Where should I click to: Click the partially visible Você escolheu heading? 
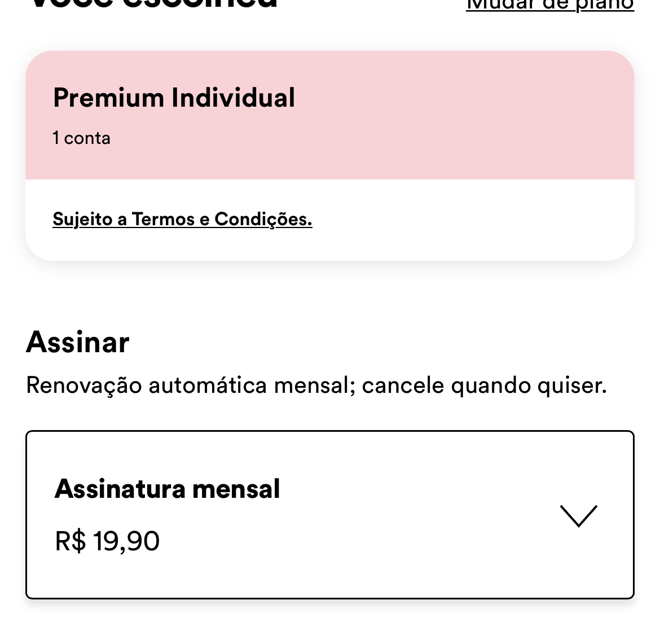(x=152, y=3)
